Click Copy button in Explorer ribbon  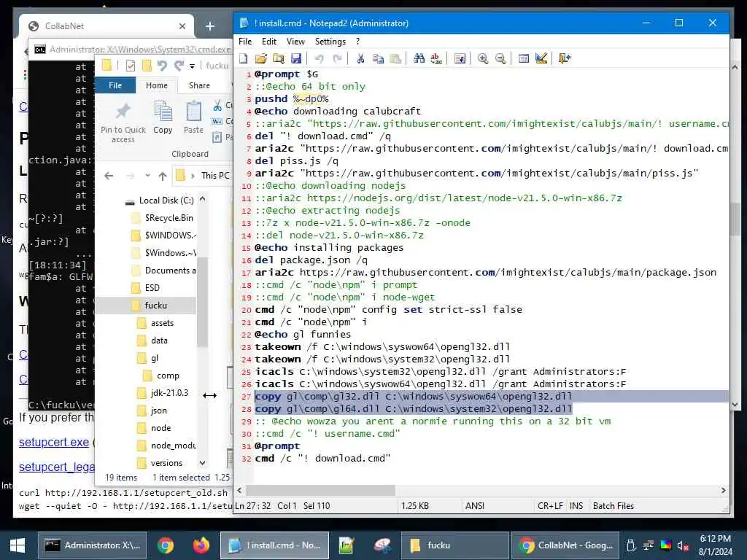163,117
